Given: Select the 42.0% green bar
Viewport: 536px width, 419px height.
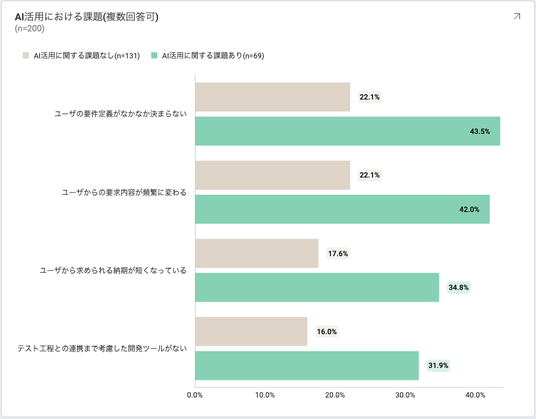Looking at the screenshot, I should tap(343, 209).
